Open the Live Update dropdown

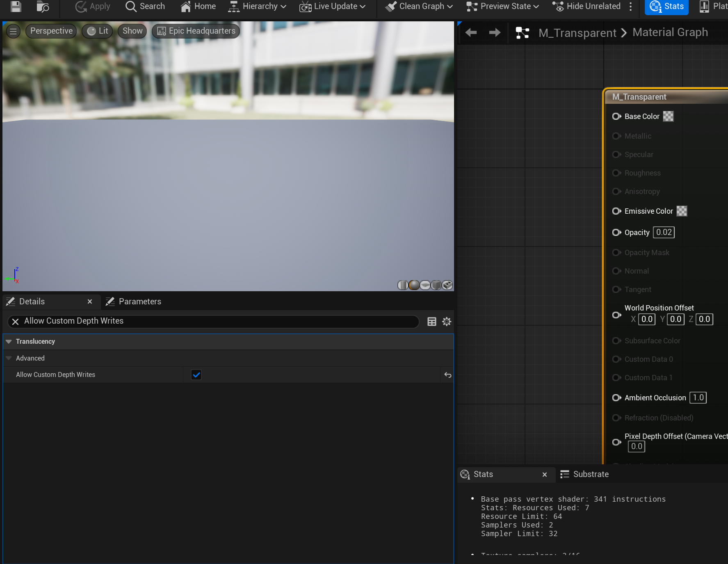(332, 6)
